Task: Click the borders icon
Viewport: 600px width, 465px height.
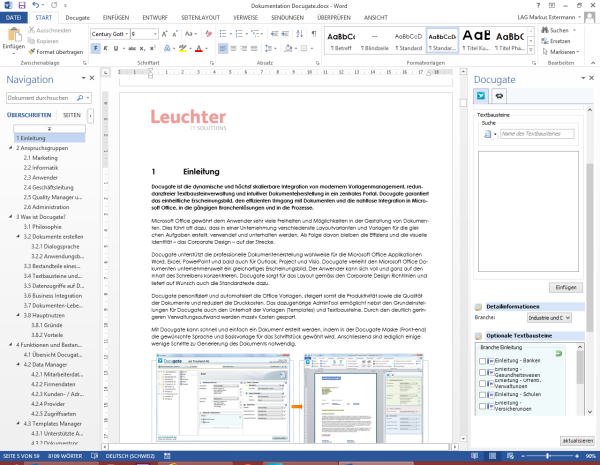Action: 304,48
